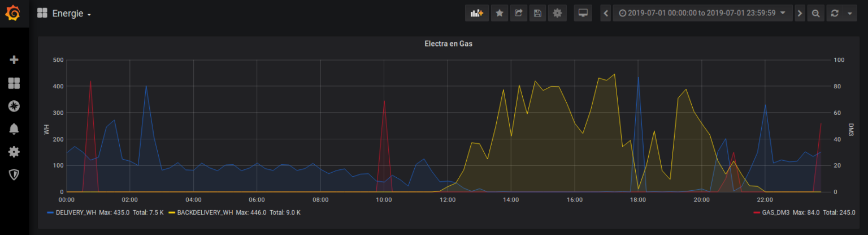Open the refresh interval dropdown arrow
868x235 pixels.
coord(850,13)
